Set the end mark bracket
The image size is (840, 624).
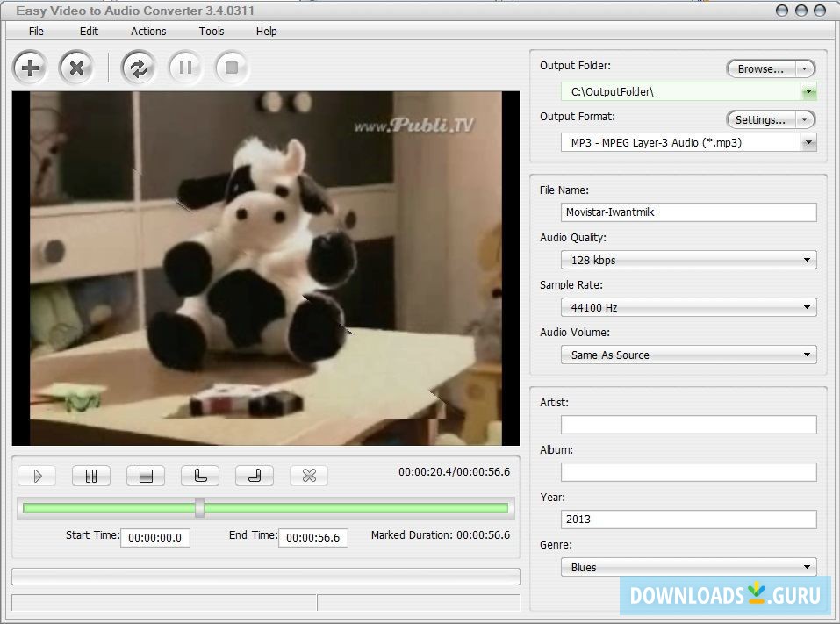click(x=255, y=476)
